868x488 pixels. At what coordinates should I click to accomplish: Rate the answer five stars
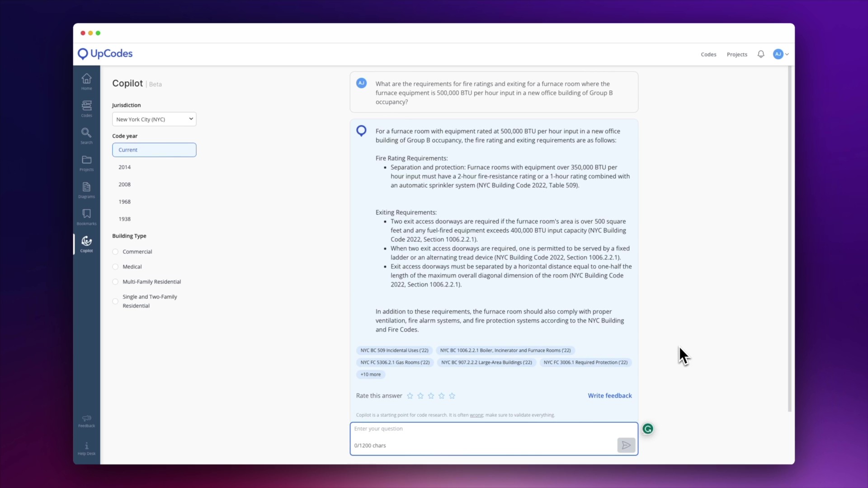click(x=452, y=396)
